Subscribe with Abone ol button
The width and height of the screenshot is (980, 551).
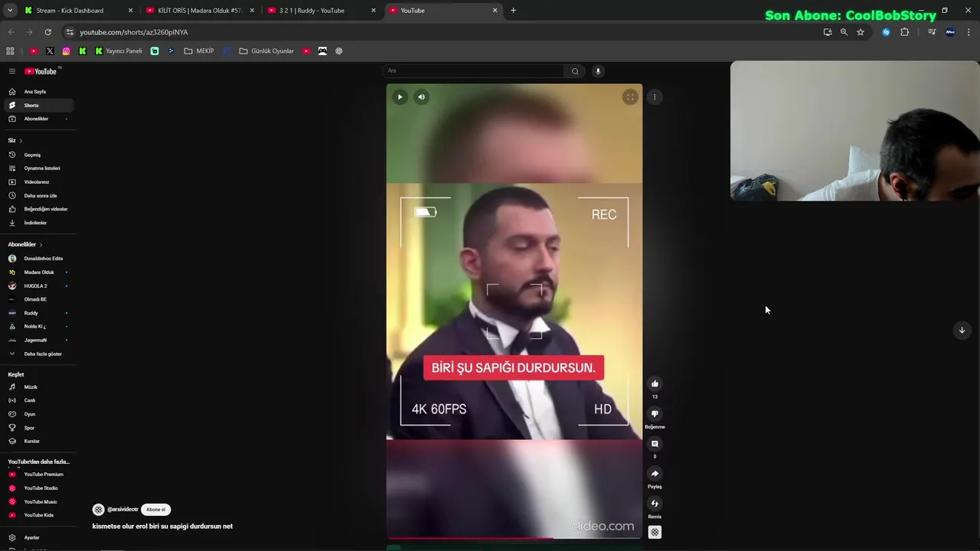click(x=155, y=510)
